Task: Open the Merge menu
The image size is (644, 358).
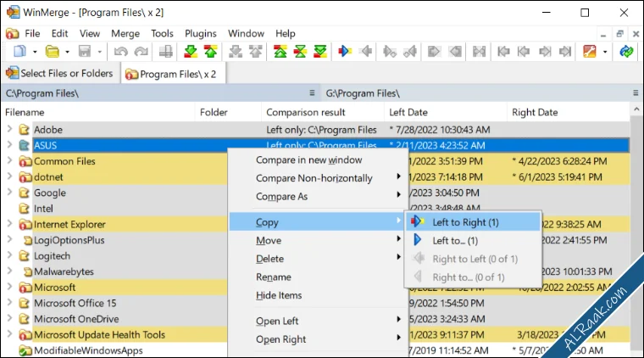Action: pos(125,33)
